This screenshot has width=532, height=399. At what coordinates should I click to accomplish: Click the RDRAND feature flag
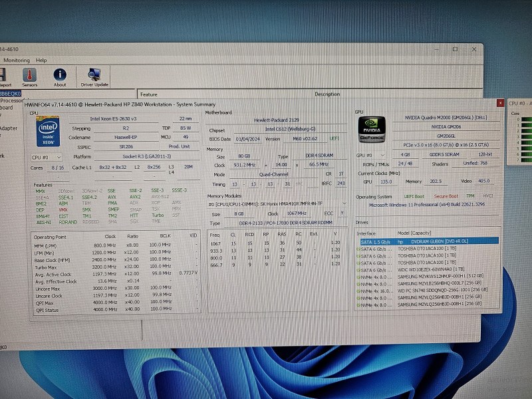tap(68, 222)
